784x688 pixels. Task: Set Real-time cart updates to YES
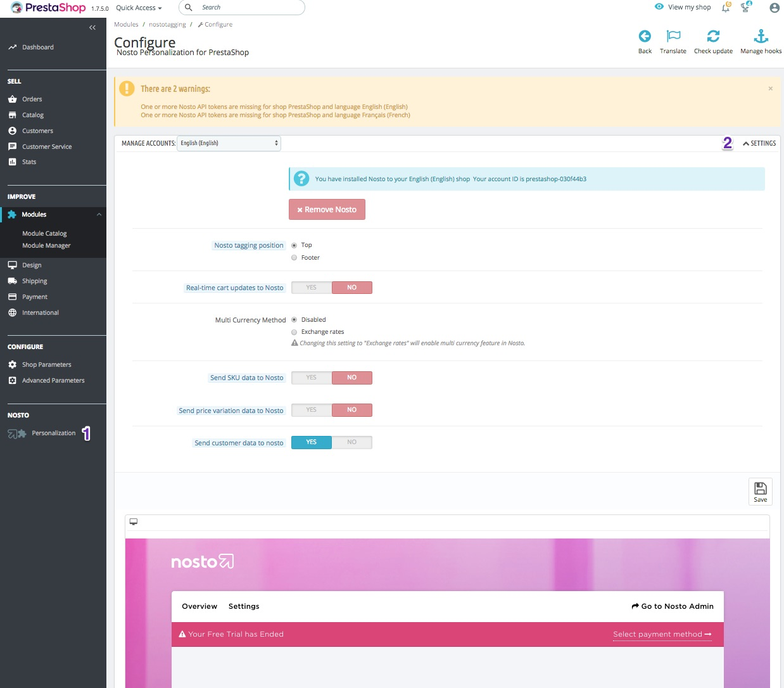pyautogui.click(x=311, y=288)
